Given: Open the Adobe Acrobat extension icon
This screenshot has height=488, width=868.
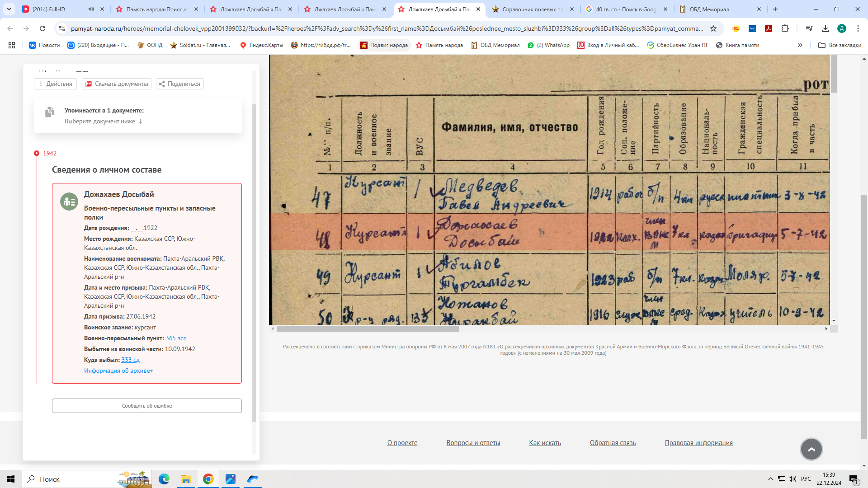Looking at the screenshot, I should tap(768, 28).
